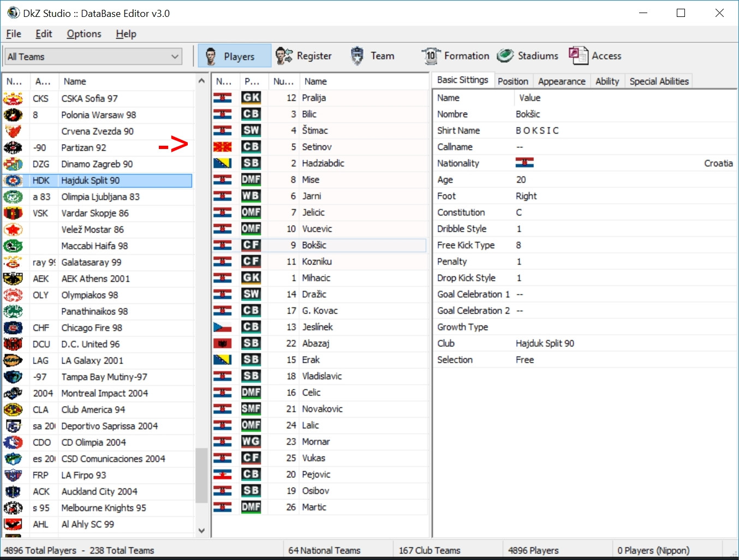Click the Chicago Fire 98 crest icon
This screenshot has height=560, width=739.
13,328
